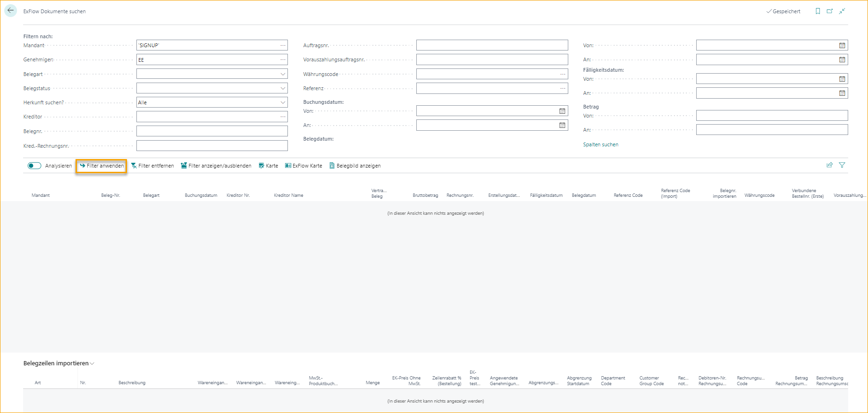This screenshot has height=413, width=868.
Task: Click the Rechnungsnr. column header
Action: tap(460, 195)
